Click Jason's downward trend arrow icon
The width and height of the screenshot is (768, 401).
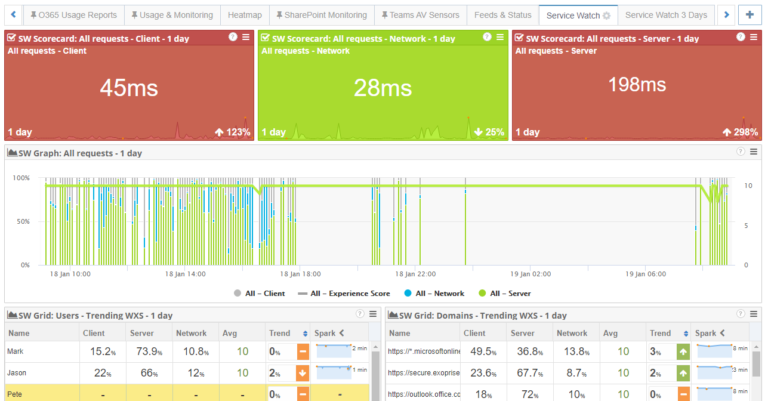303,373
